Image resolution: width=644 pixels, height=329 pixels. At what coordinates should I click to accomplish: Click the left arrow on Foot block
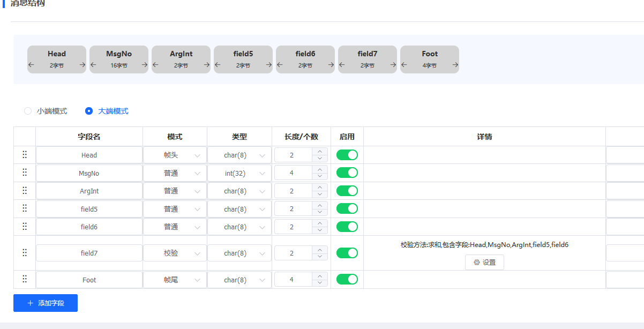(404, 65)
